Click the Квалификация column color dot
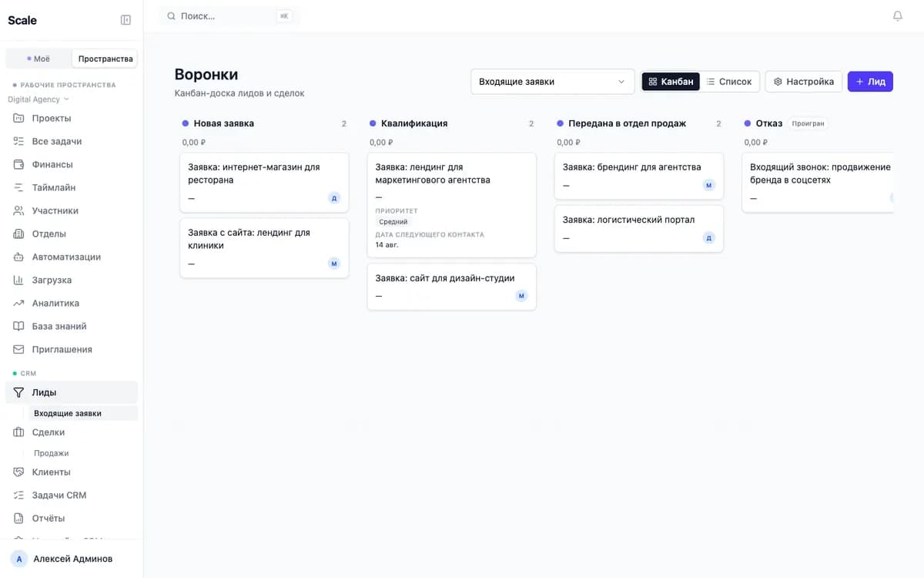 [373, 123]
